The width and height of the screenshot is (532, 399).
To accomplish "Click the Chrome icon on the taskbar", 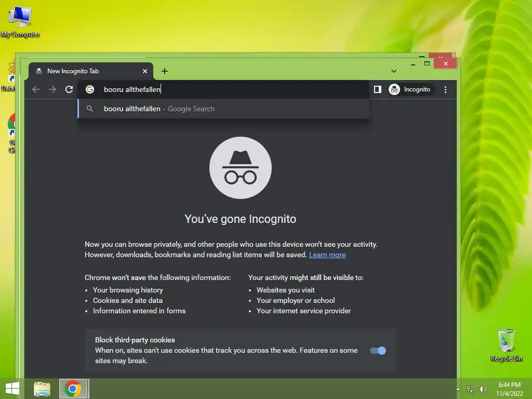I will pyautogui.click(x=73, y=389).
